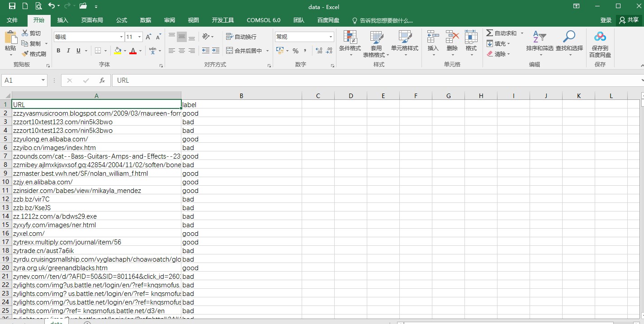The image size is (644, 324).
Task: Decrease font size with the small A icon
Action: coord(158,37)
